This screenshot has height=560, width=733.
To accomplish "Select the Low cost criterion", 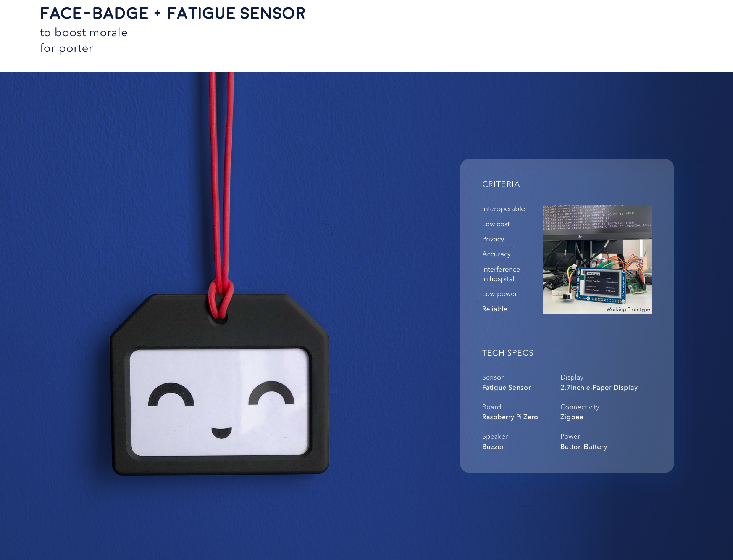I will coord(495,224).
